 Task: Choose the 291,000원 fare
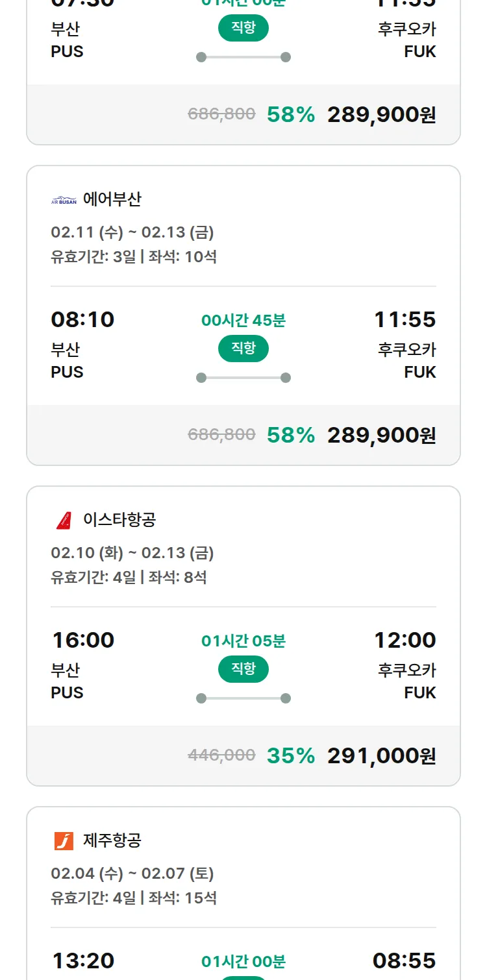[x=381, y=755]
